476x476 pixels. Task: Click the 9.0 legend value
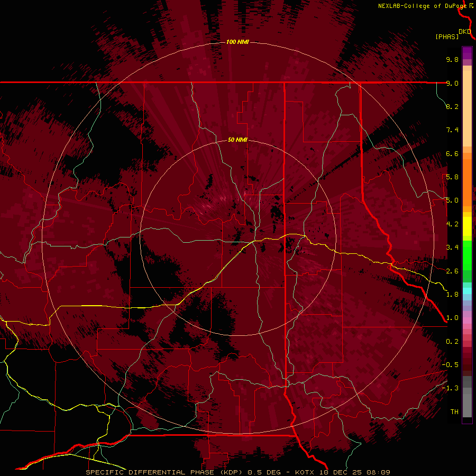452,83
